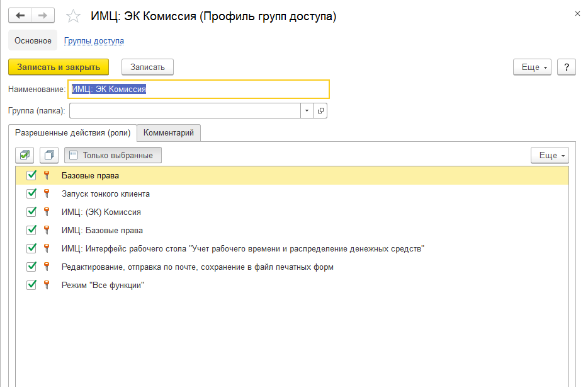Image resolution: width=588 pixels, height=387 pixels.
Task: Open help with the question mark button
Action: 567,67
